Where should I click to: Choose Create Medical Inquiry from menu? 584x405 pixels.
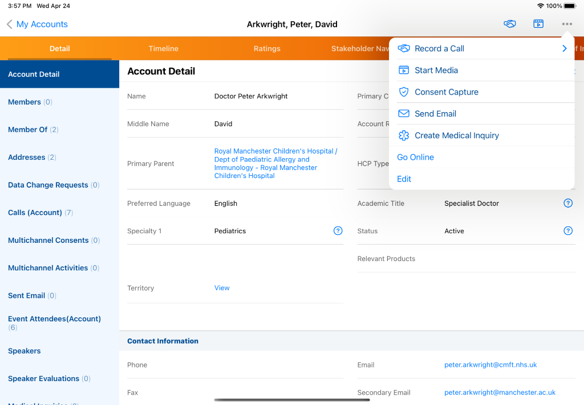click(x=482, y=135)
